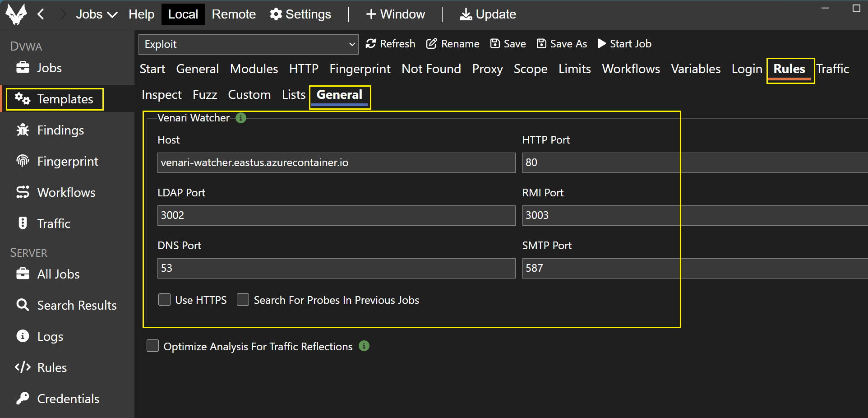Open the Modules tab

(x=254, y=69)
